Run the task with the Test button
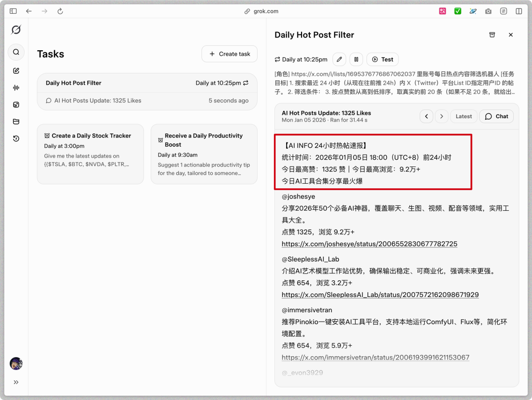This screenshot has width=532, height=400. tap(382, 59)
